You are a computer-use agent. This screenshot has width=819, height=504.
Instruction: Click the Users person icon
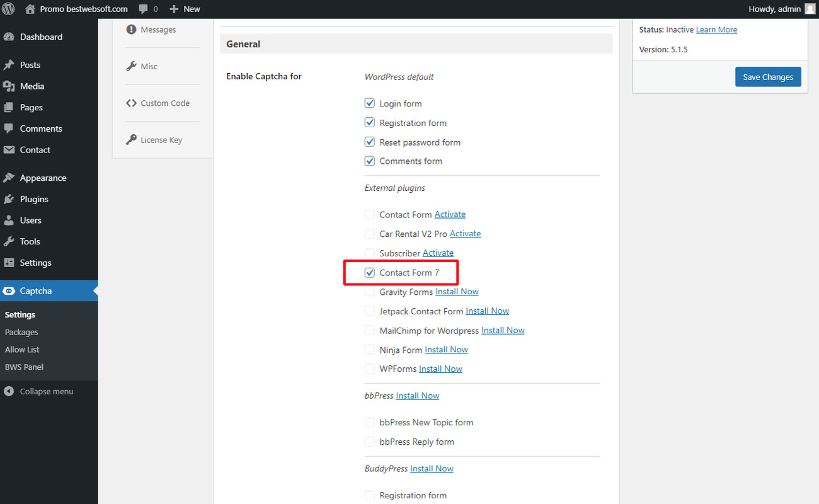pos(9,220)
